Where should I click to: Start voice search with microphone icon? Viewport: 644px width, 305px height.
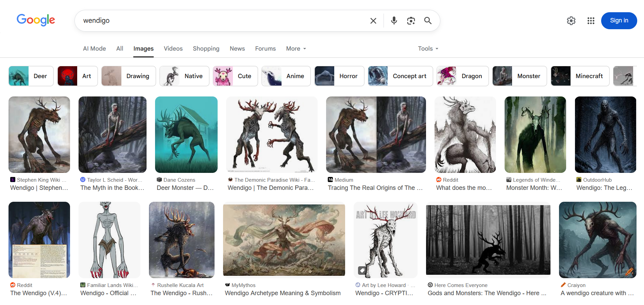click(394, 21)
